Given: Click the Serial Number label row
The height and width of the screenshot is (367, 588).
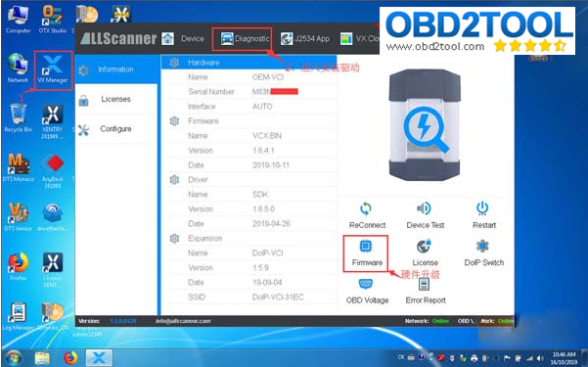Looking at the screenshot, I should pyautogui.click(x=211, y=92).
